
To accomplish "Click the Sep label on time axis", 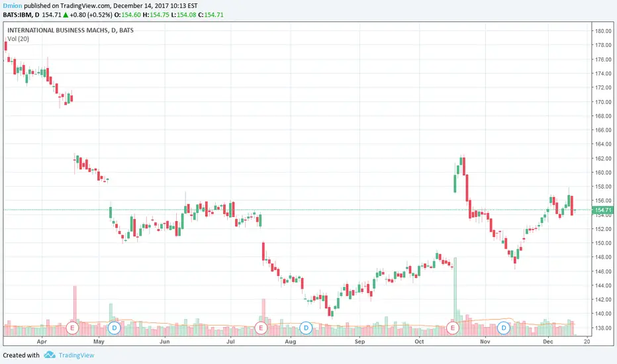I will (x=359, y=341).
